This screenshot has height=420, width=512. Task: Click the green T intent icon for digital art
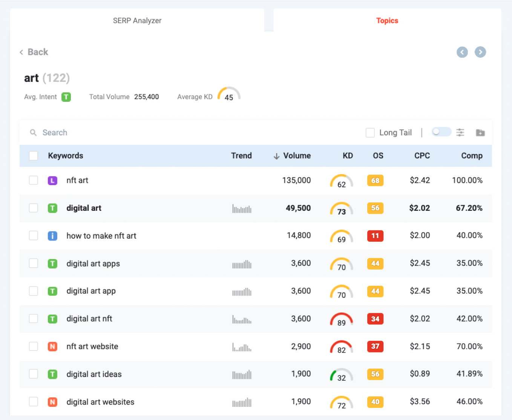click(53, 208)
